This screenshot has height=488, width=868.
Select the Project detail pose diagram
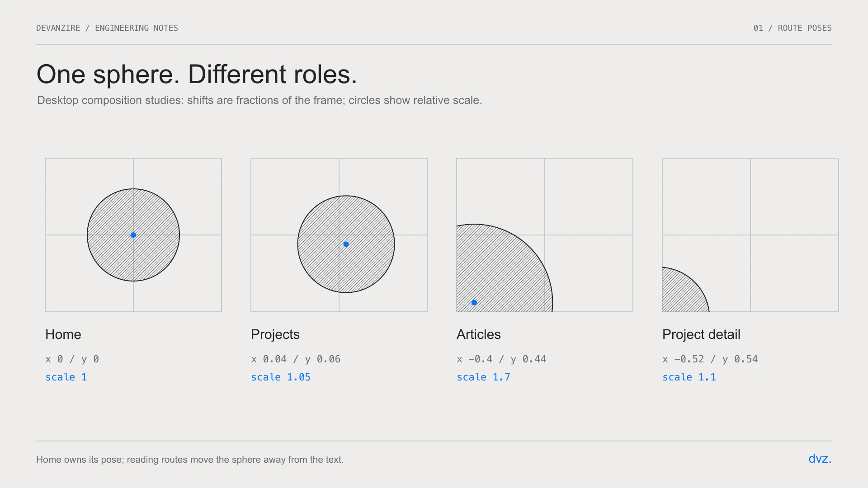click(750, 235)
